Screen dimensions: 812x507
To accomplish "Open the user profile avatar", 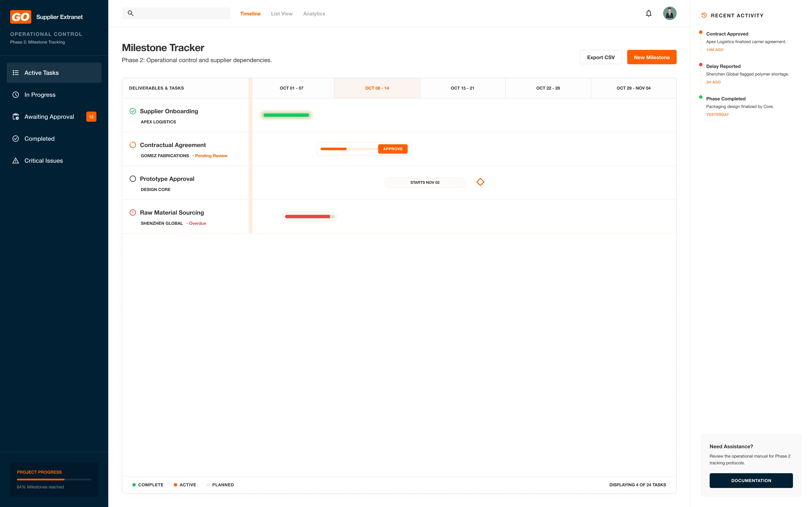I will pos(669,13).
